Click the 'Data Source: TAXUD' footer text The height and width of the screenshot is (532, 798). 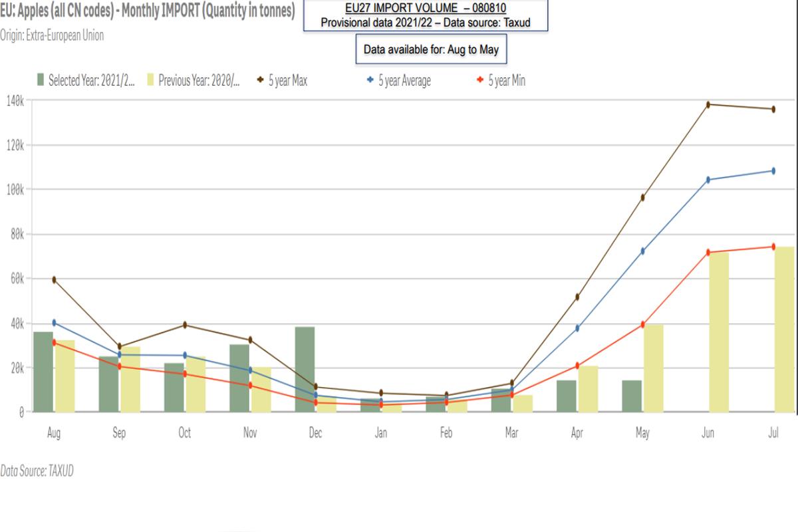[x=37, y=471]
